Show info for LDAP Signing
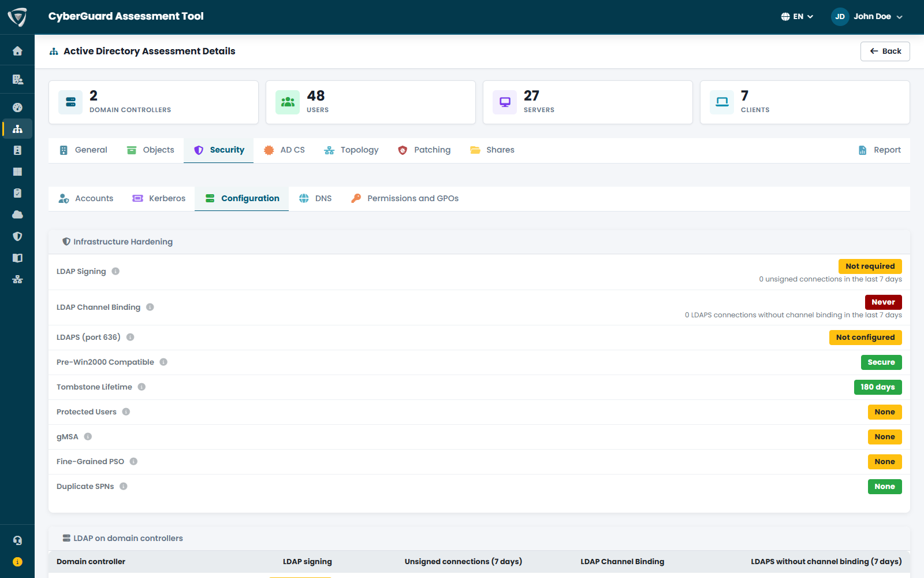Viewport: 924px width, 578px height. [x=115, y=271]
